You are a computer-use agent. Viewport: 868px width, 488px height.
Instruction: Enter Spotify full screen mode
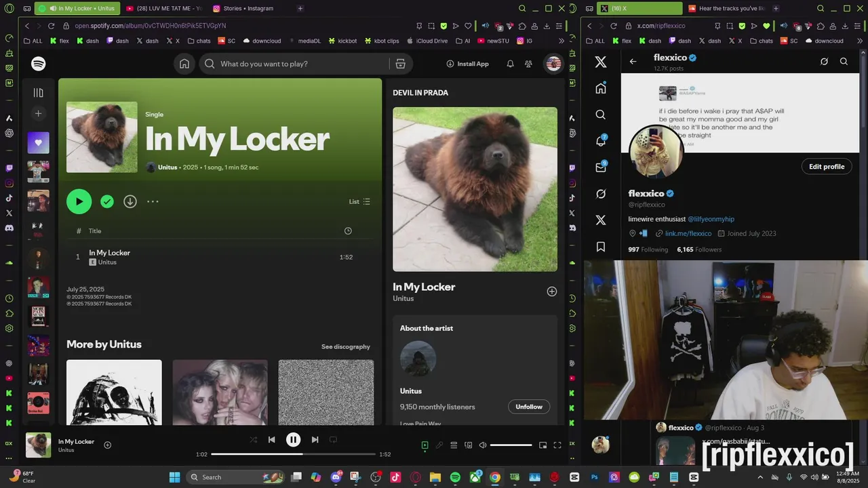pos(557,445)
